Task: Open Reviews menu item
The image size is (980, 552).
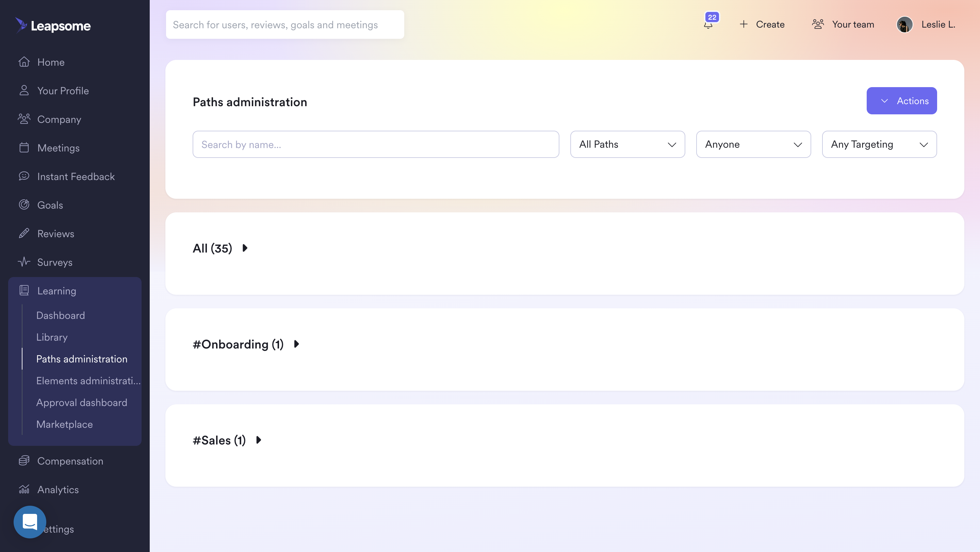Action: click(55, 233)
